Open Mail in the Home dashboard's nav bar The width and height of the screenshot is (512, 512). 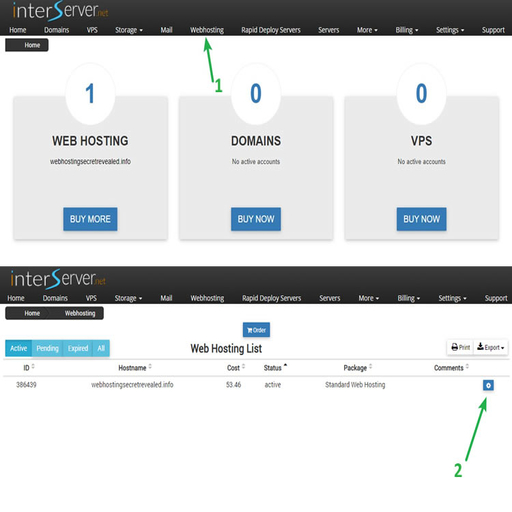(x=166, y=30)
